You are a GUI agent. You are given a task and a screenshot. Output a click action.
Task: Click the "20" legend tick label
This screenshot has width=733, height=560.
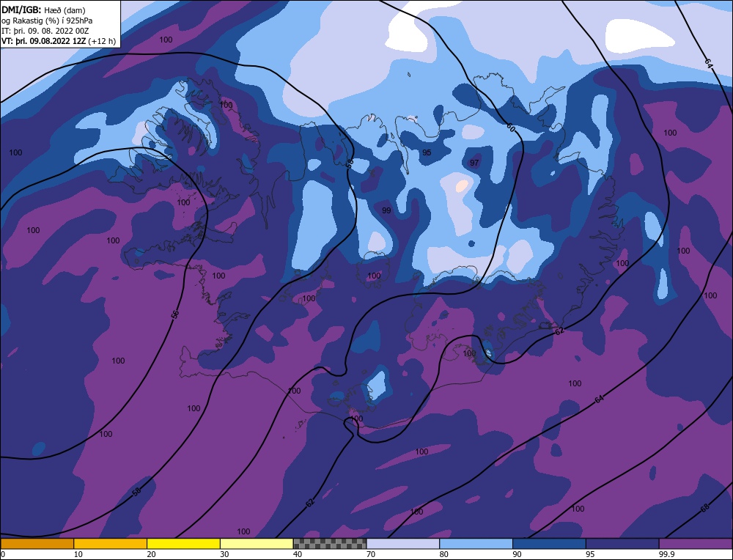click(x=152, y=554)
